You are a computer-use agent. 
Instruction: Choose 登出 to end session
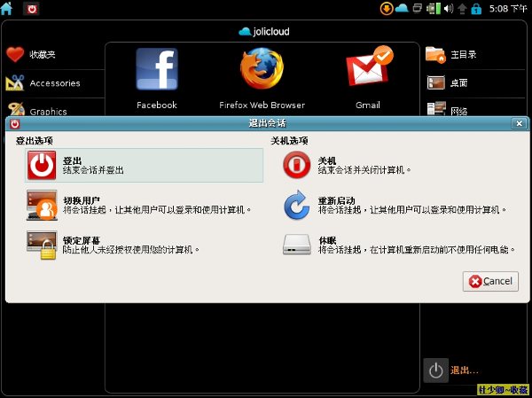pos(145,165)
